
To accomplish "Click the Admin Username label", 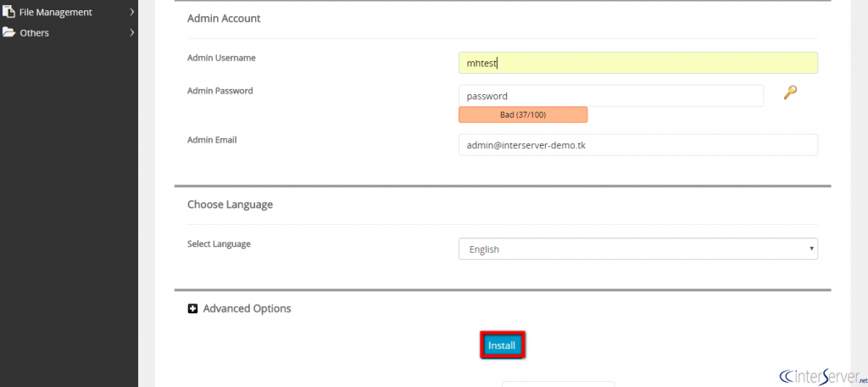I will click(221, 58).
